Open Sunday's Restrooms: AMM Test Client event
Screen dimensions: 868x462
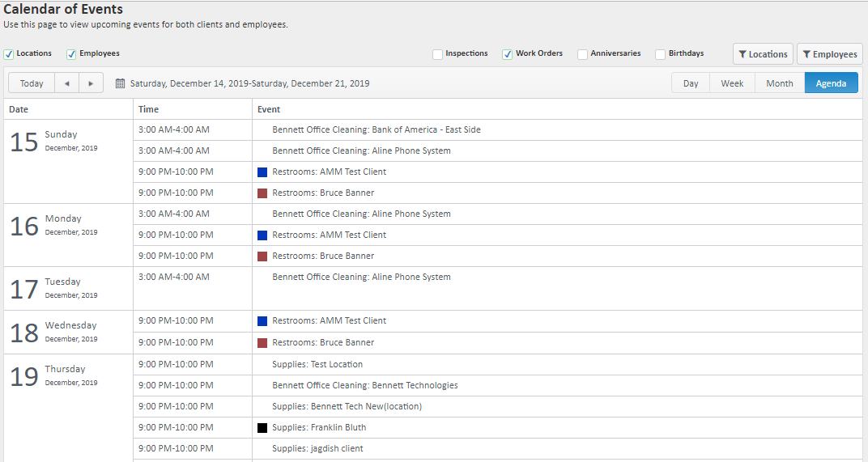[x=330, y=172]
